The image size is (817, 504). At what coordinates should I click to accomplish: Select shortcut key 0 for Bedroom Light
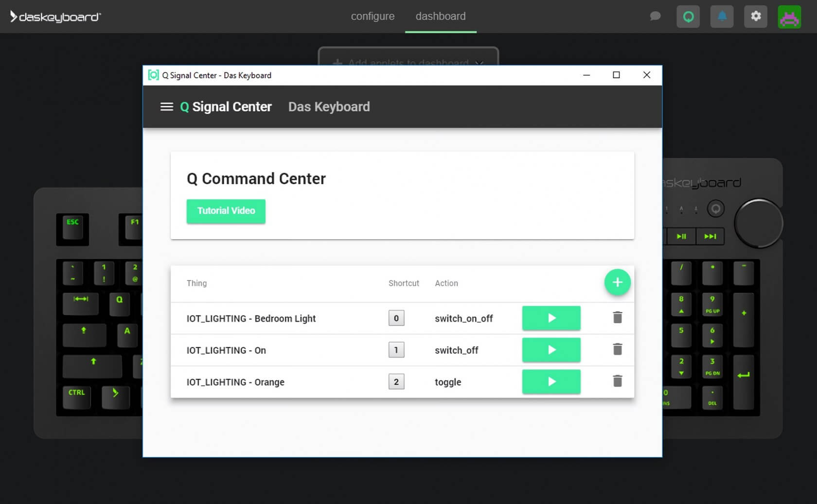396,318
